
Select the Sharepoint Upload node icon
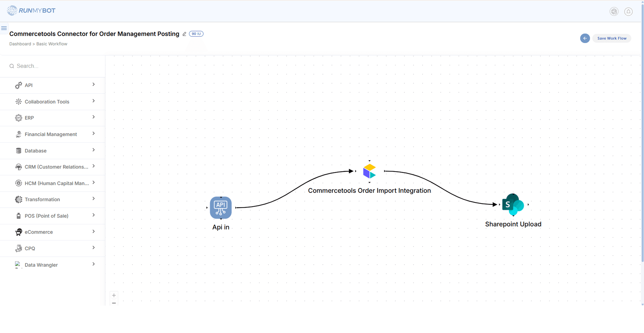coord(513,205)
